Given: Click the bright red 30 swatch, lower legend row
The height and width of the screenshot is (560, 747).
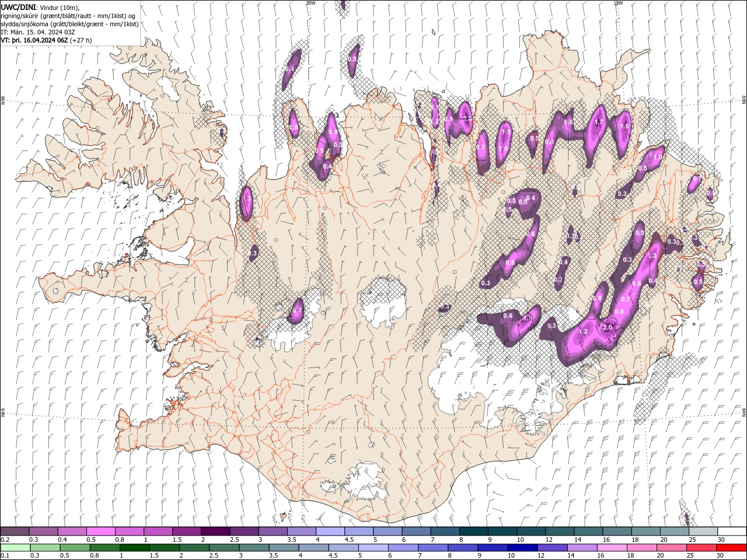Looking at the screenshot, I should click(x=731, y=548).
